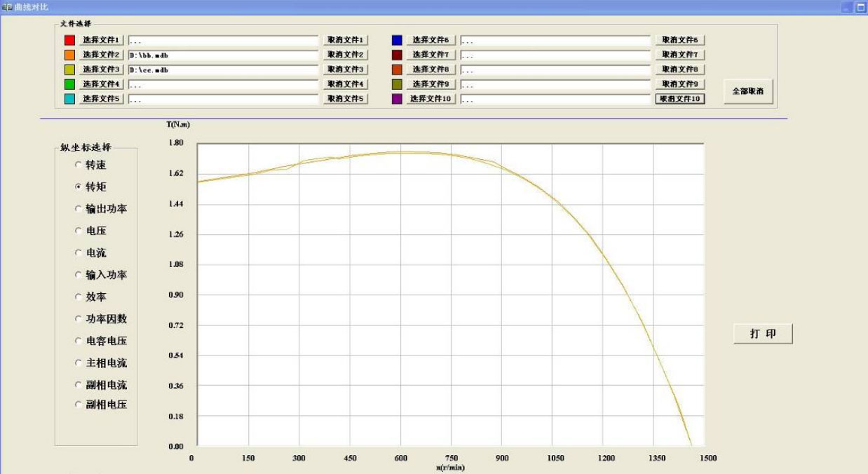
Task: Click the purple swatch beside 选择文件10
Action: pos(397,99)
